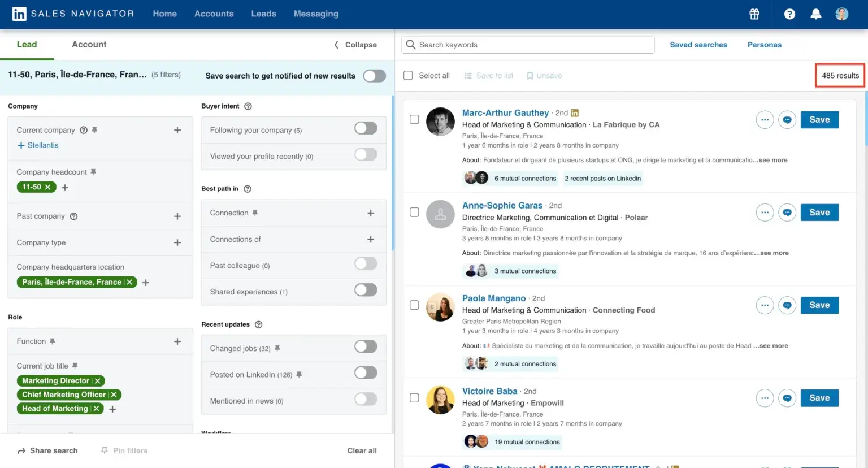Click the Share search arrow icon

(21, 451)
